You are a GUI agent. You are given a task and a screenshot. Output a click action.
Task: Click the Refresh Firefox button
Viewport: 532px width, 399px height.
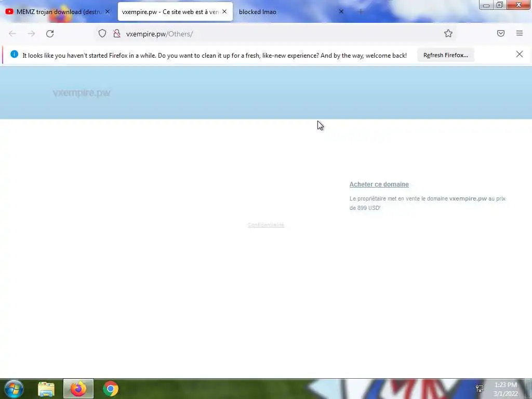(445, 55)
